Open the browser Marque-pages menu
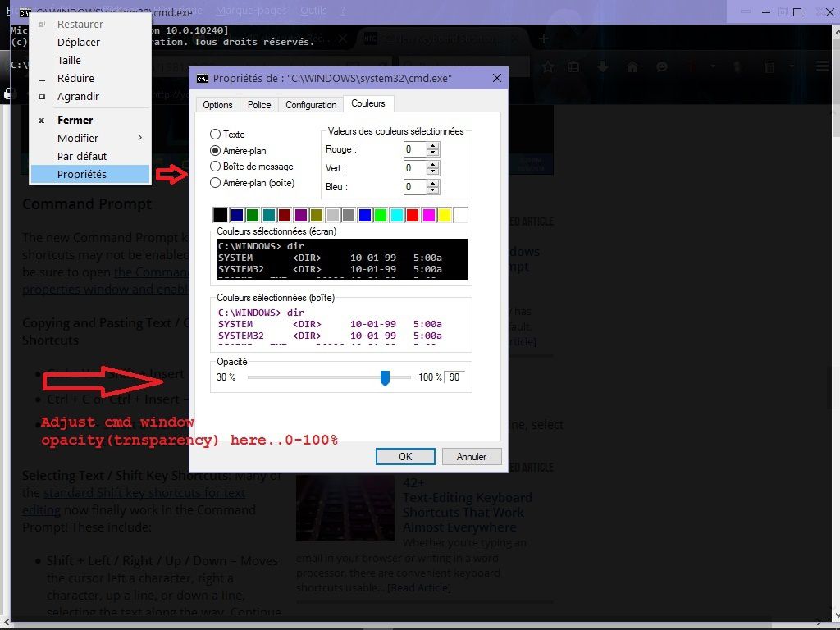This screenshot has width=840, height=630. coord(251,11)
